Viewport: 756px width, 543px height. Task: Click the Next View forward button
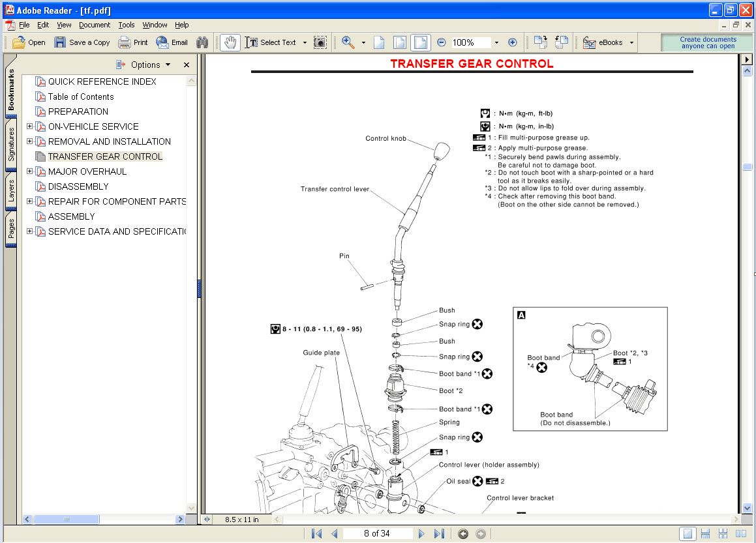click(481, 533)
